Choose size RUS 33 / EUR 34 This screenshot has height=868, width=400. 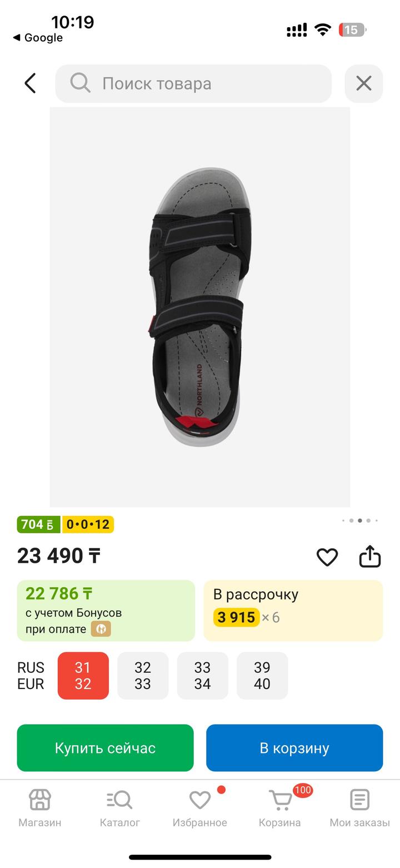(202, 676)
